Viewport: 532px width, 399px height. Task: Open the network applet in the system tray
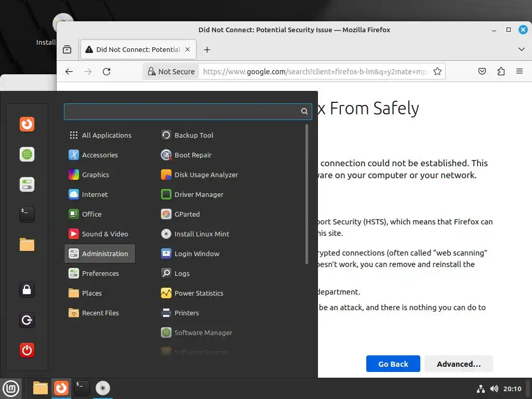pyautogui.click(x=481, y=389)
